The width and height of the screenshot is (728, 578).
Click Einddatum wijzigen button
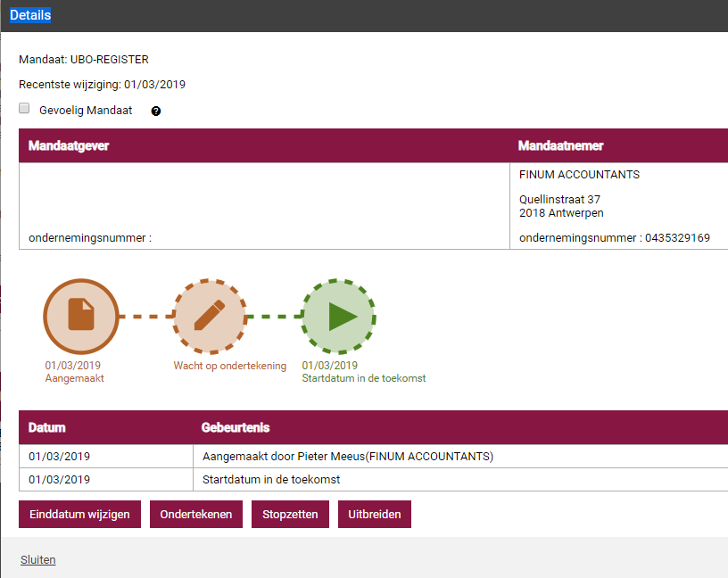[80, 514]
